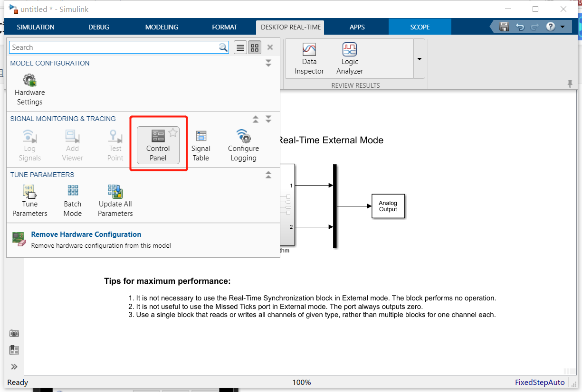Select Batch Mode
Viewport: 582px width, 392px height.
coord(73,201)
